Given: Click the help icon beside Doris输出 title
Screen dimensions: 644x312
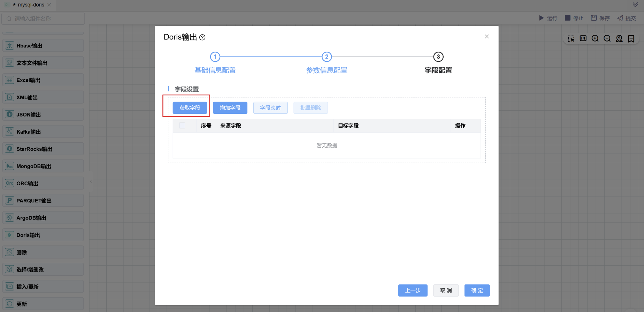Looking at the screenshot, I should click(x=202, y=37).
